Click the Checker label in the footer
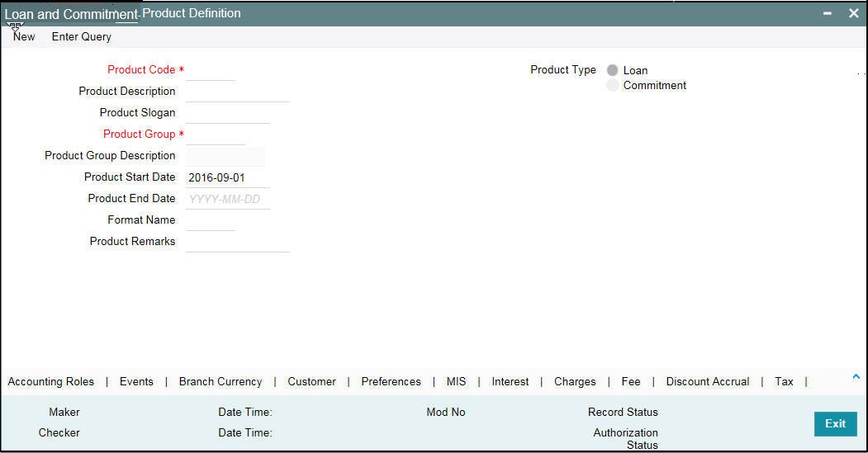The image size is (868, 453). tap(59, 432)
